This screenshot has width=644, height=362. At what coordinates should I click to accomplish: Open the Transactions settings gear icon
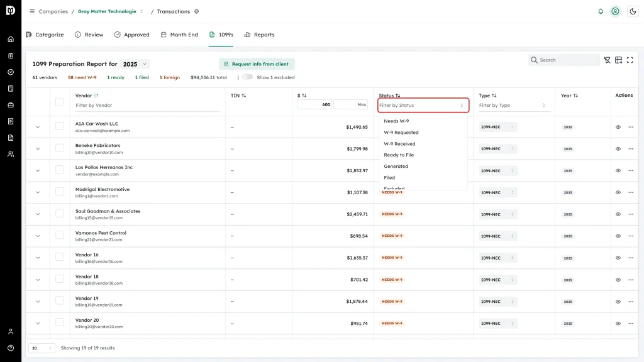pos(197,11)
